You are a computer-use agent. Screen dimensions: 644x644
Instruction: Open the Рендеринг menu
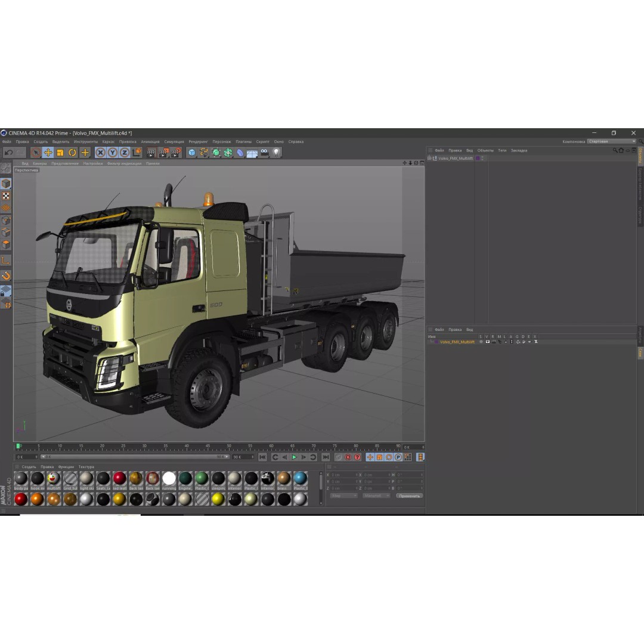[x=199, y=142]
